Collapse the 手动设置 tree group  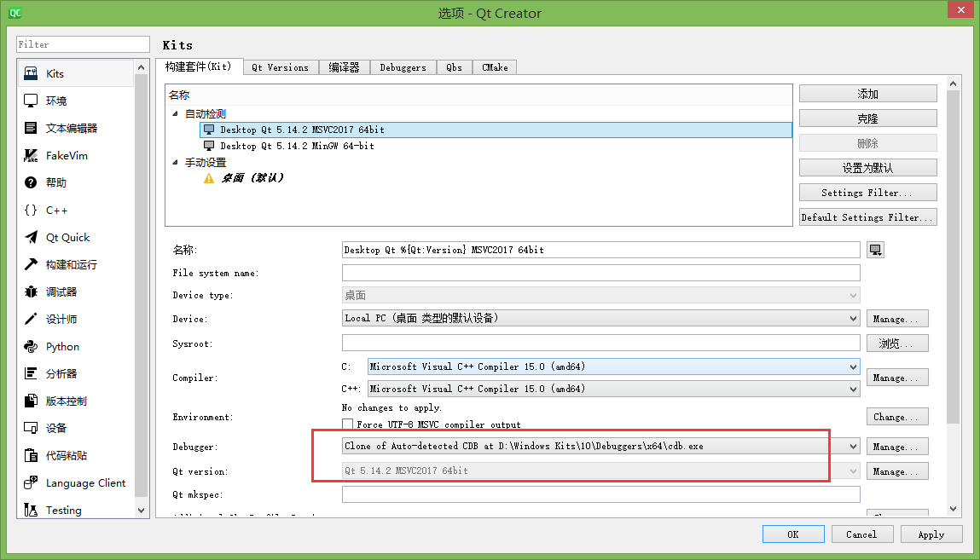click(x=175, y=162)
